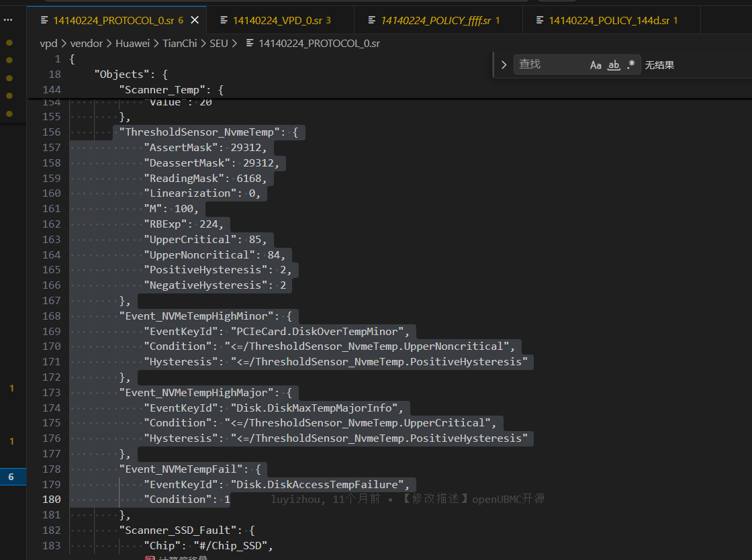
Task: Click the SEU breadcrumb segment
Action: [x=218, y=43]
